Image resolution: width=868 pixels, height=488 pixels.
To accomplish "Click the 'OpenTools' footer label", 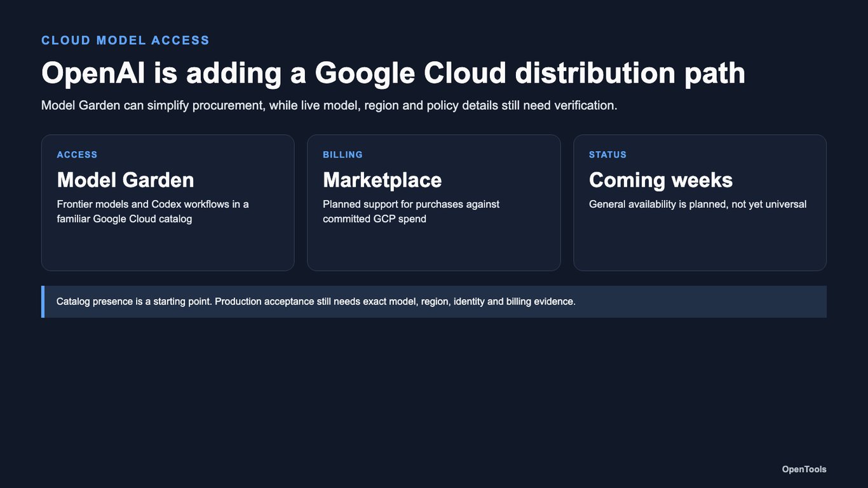I will 804,470.
